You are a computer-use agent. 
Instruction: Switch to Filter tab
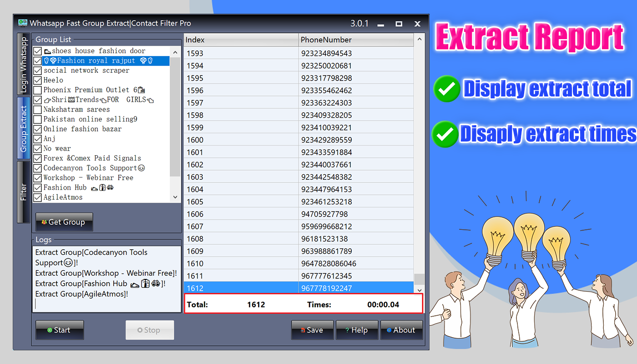[x=24, y=192]
